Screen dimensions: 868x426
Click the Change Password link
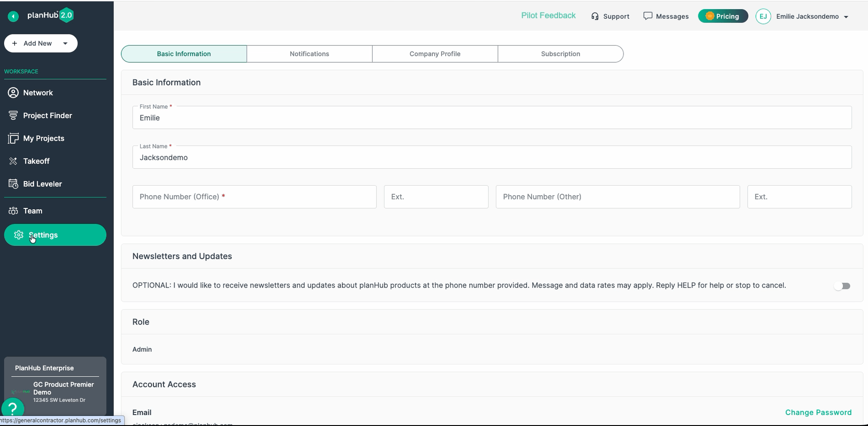pyautogui.click(x=818, y=412)
